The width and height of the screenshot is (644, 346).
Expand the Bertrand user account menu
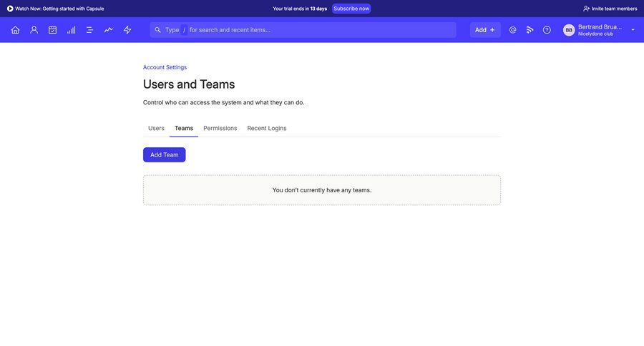[599, 30]
